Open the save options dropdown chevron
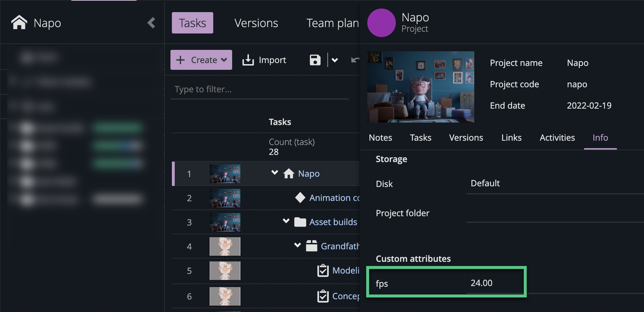 (x=334, y=60)
